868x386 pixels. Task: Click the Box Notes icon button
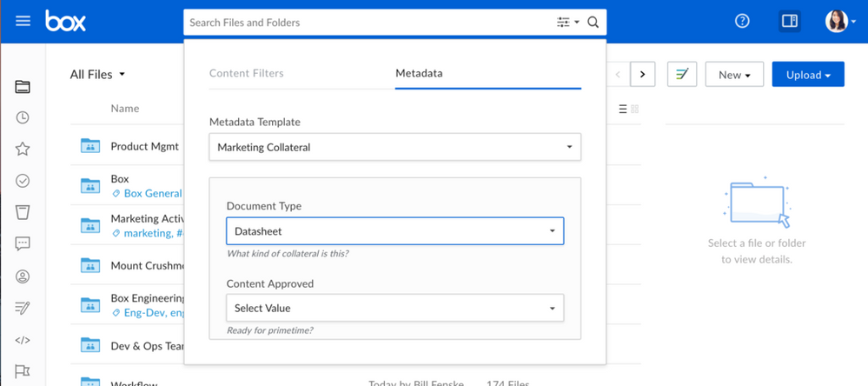682,75
